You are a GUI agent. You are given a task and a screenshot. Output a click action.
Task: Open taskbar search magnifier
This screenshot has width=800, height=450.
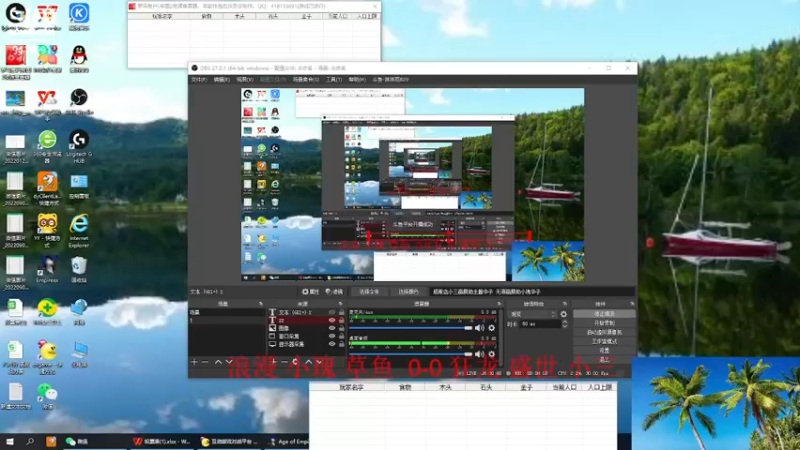click(x=30, y=441)
